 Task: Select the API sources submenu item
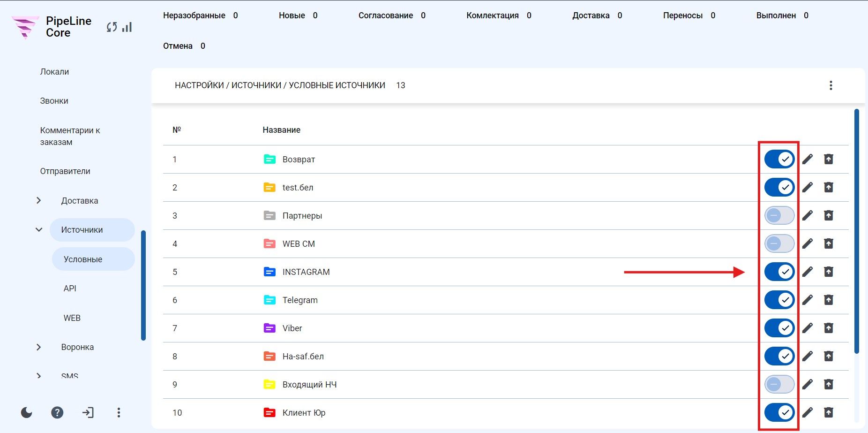(x=70, y=289)
